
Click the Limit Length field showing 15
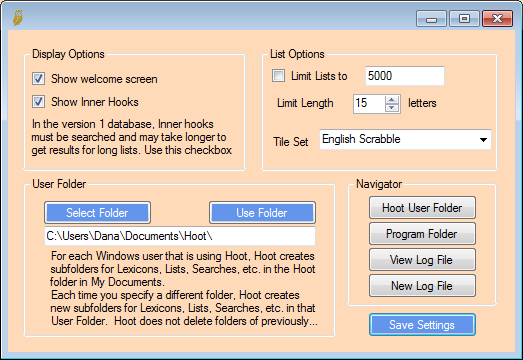coord(369,104)
